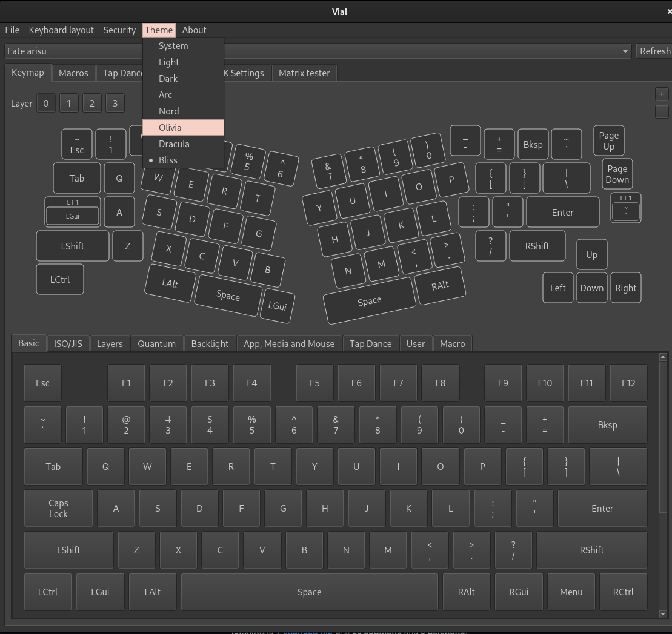This screenshot has width=672, height=634.
Task: Zoom out the keymap with the minus icon
Action: coord(661,111)
